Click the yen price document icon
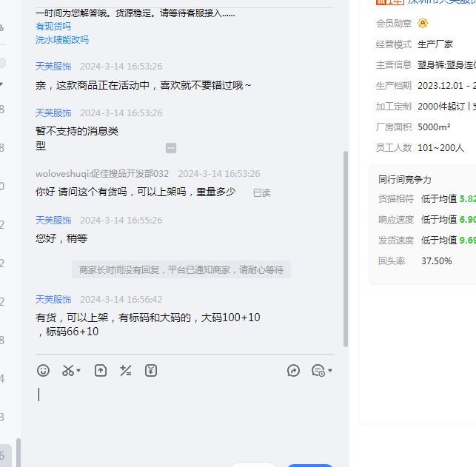Screen dimensions: 476x467 tap(151, 370)
